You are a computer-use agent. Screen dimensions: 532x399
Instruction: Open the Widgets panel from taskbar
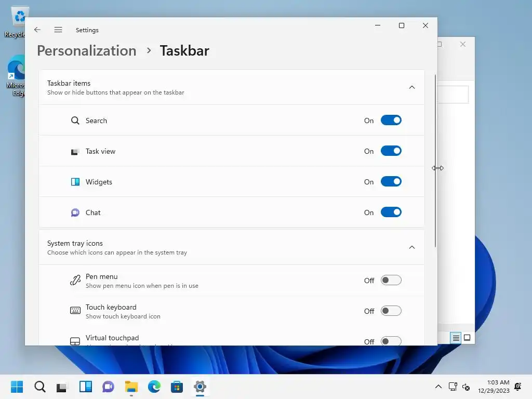86,387
